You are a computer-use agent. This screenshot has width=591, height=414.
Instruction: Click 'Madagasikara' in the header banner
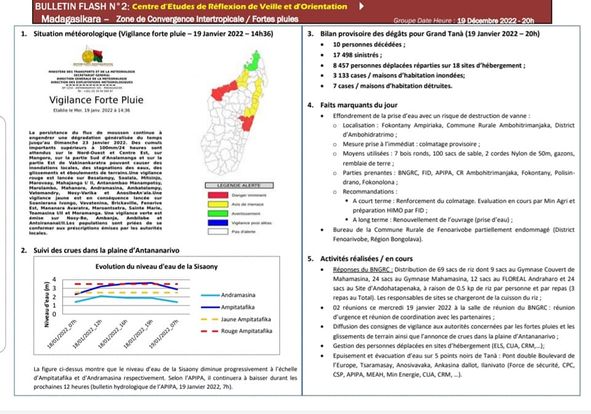pos(71,19)
